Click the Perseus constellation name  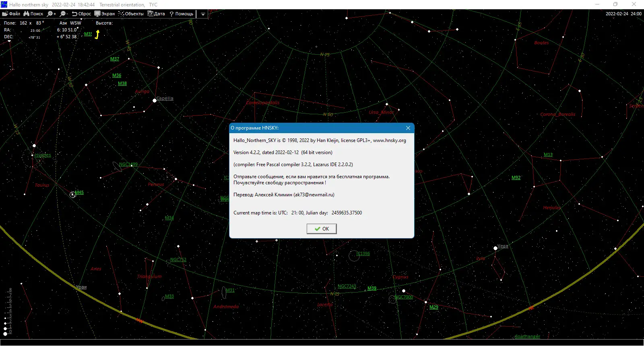pos(156,184)
